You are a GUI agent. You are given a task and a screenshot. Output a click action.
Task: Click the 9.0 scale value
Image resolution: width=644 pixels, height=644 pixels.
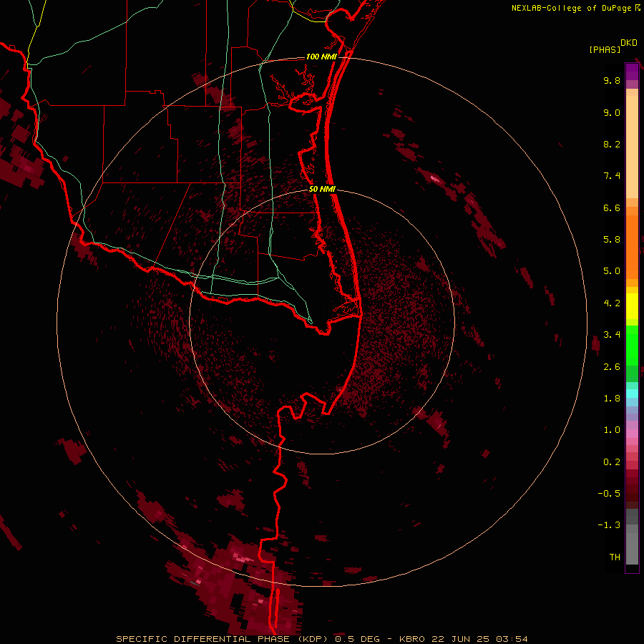(x=612, y=112)
